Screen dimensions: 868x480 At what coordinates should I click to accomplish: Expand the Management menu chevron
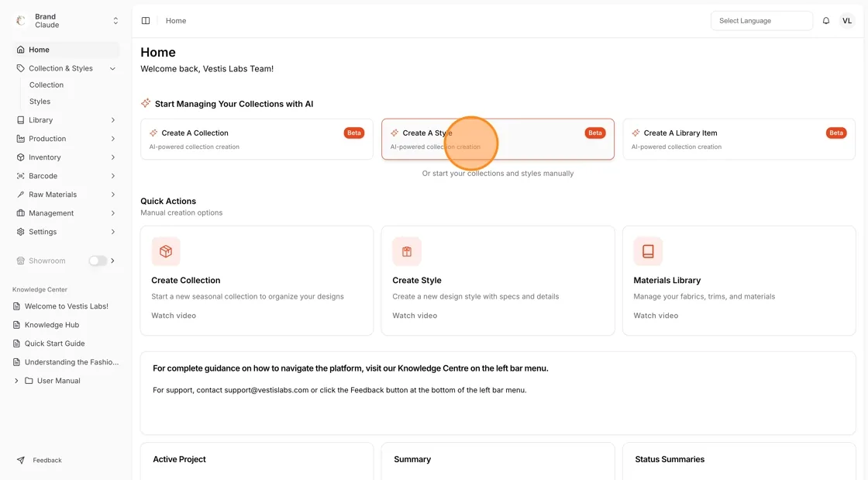tap(112, 213)
